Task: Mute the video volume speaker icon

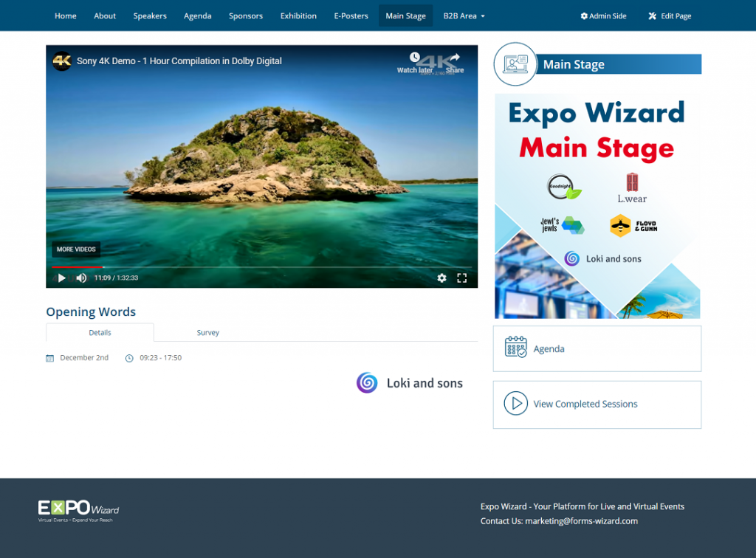Action: [x=81, y=278]
